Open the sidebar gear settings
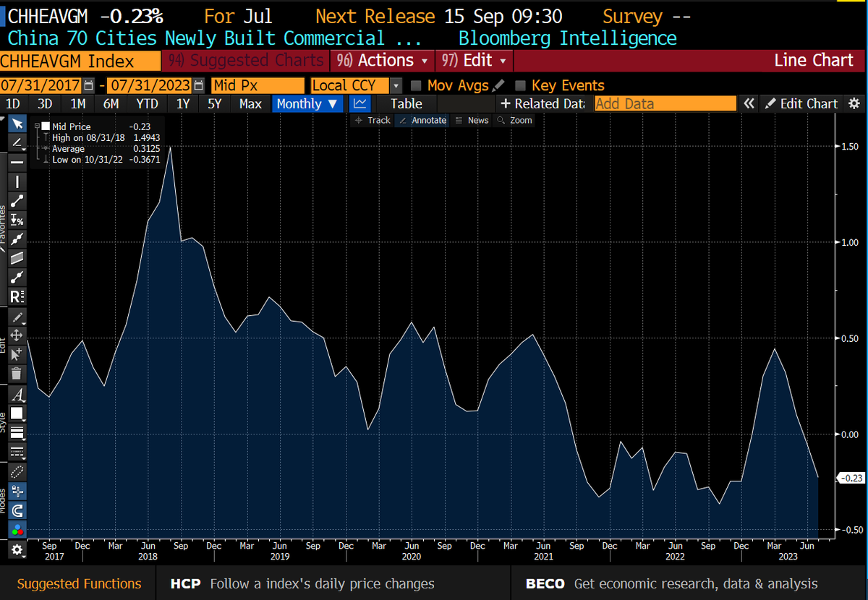Viewport: 868px width, 600px height. coord(17,550)
